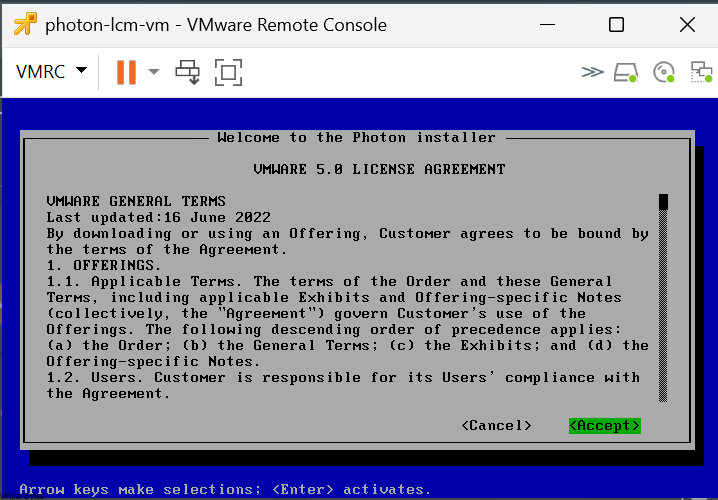
Task: Click 'VMWARE 5.0 LICENSE AGREEMENT' title
Action: click(379, 169)
